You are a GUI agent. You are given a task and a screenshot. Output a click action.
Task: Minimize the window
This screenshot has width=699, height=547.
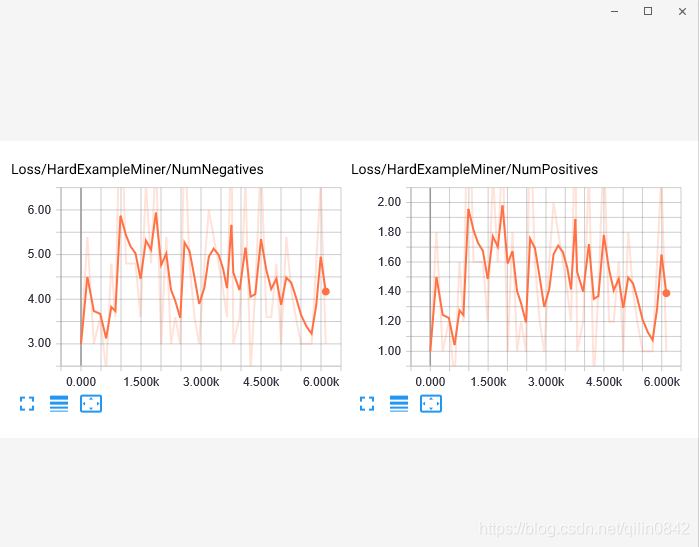coord(614,12)
